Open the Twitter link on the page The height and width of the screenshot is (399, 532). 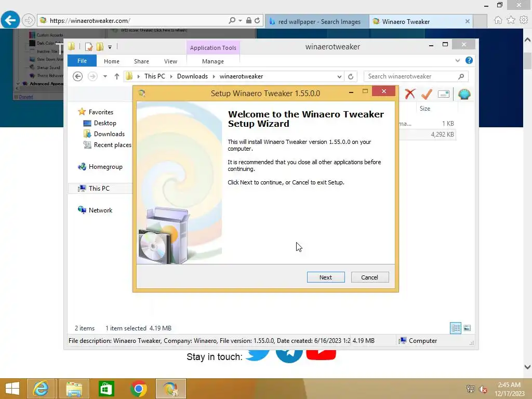[257, 355]
